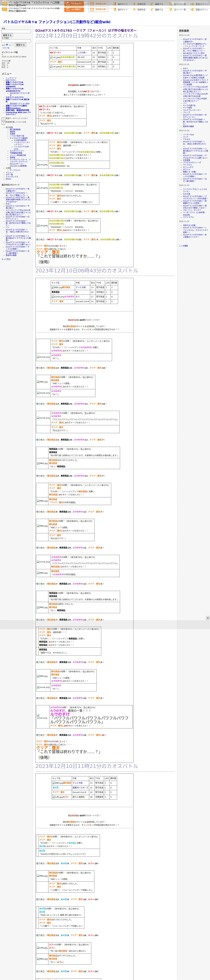Screen dimensions: 210x980
Task: Click the 第2368回C-BR杯がスタートです！ line
Action: click(x=84, y=85)
